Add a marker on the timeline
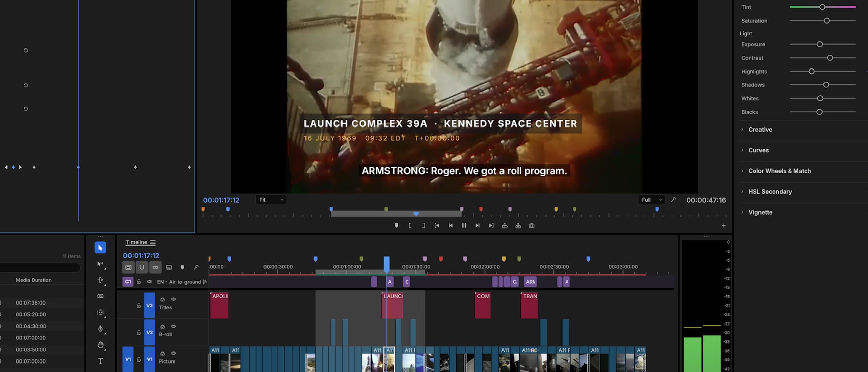The height and width of the screenshot is (372, 868). [x=182, y=267]
